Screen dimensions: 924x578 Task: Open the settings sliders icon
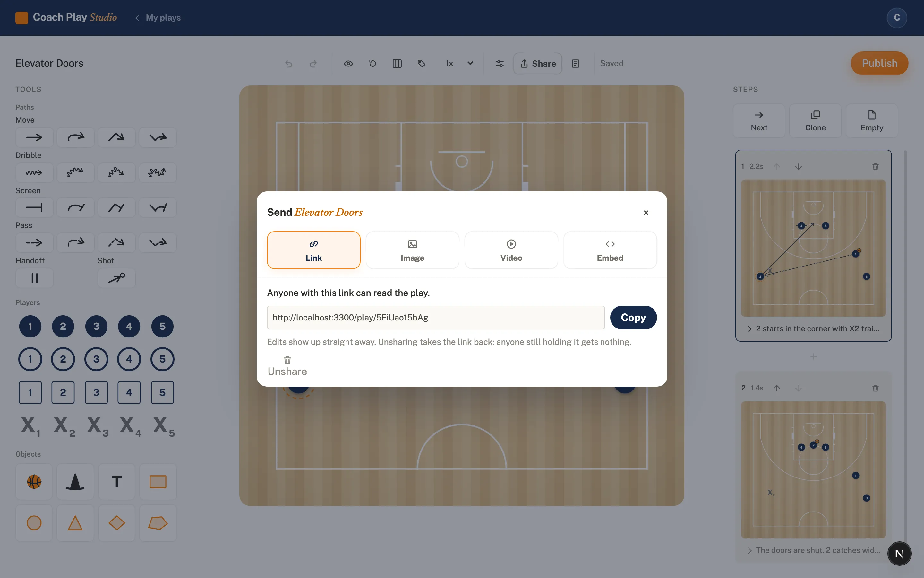[500, 64]
